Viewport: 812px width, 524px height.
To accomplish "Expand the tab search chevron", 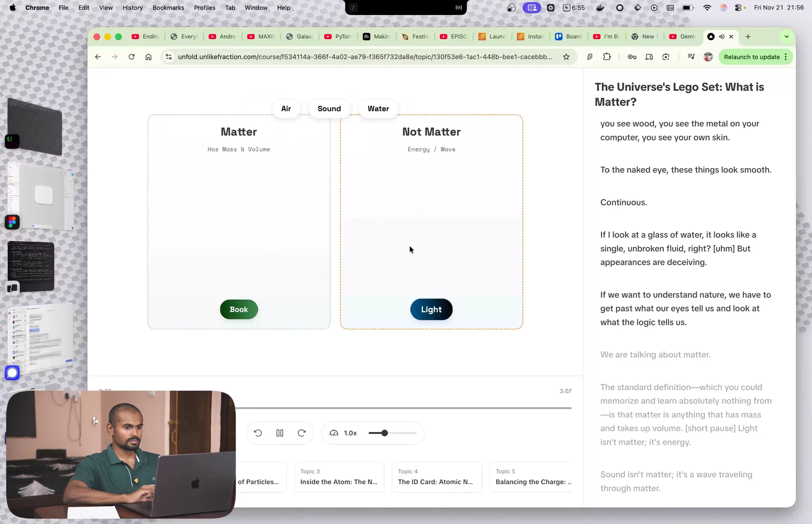I will (x=786, y=36).
